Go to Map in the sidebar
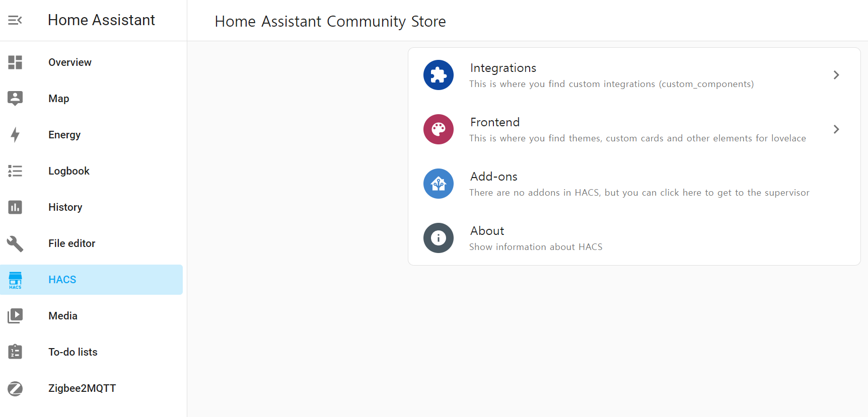The width and height of the screenshot is (868, 417). tap(59, 99)
